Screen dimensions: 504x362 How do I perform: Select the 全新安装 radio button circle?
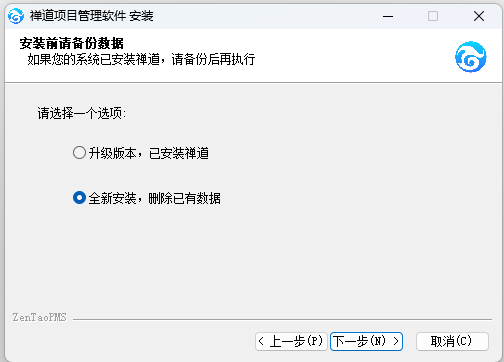[x=79, y=198]
